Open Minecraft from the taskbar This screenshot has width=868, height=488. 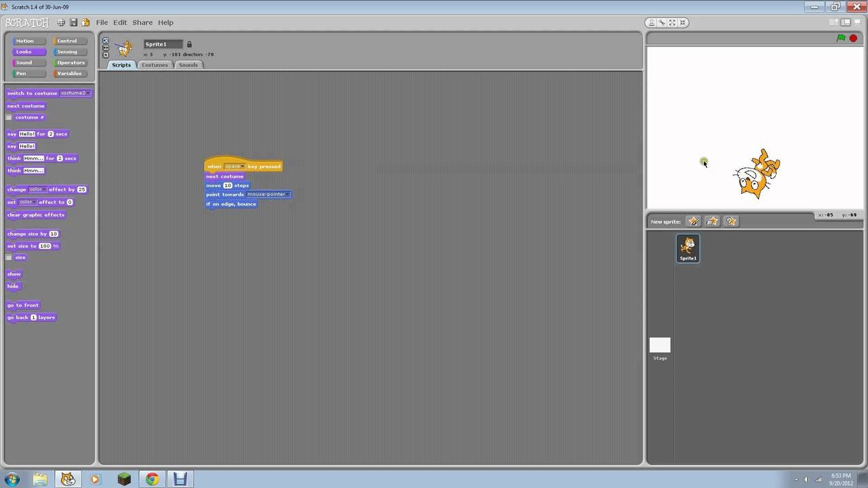[x=124, y=479]
